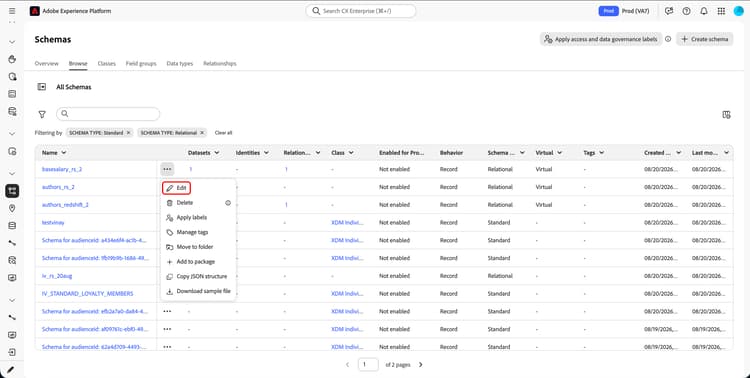The height and width of the screenshot is (378, 750).
Task: Remove the SCHEMA TYPE: Standard filter chip
Action: click(x=128, y=133)
